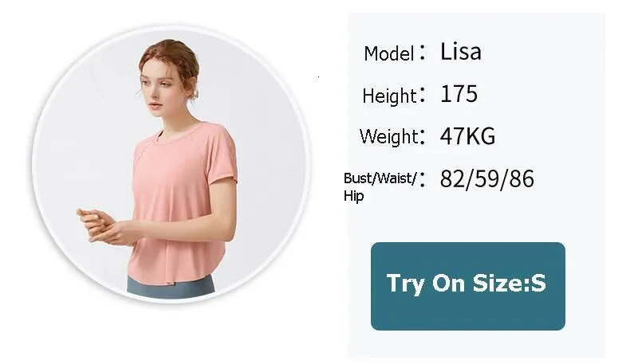Click the height value 175
The image size is (638, 364).
coord(459,94)
